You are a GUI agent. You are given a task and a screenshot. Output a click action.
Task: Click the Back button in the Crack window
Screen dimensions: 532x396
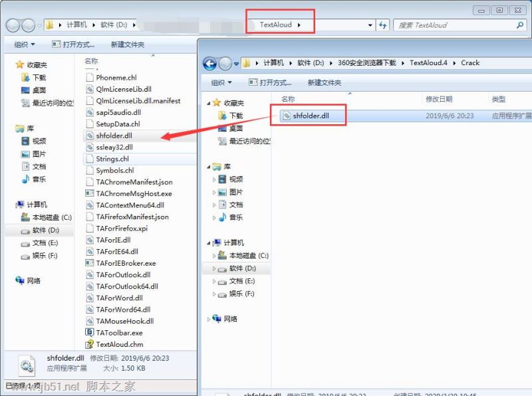[209, 63]
